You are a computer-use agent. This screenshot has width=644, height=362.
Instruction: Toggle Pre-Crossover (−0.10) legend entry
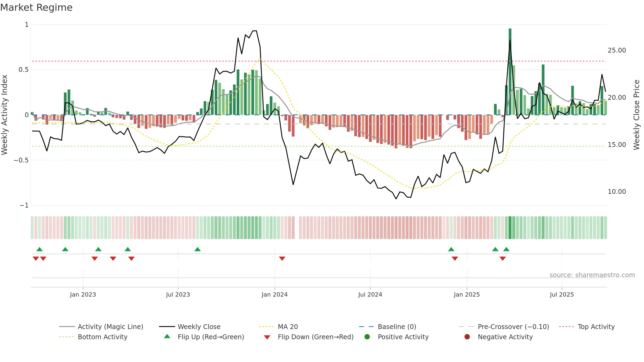pyautogui.click(x=504, y=327)
